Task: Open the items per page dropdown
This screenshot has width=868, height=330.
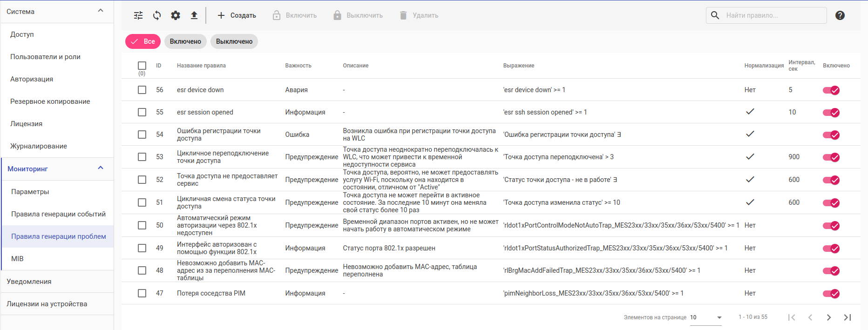Action: [706, 317]
